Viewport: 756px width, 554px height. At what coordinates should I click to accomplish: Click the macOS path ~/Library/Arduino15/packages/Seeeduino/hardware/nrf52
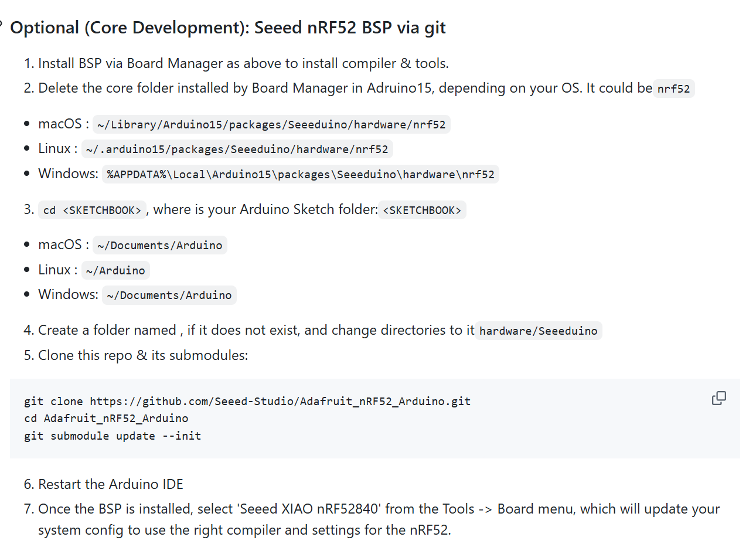[x=271, y=124]
